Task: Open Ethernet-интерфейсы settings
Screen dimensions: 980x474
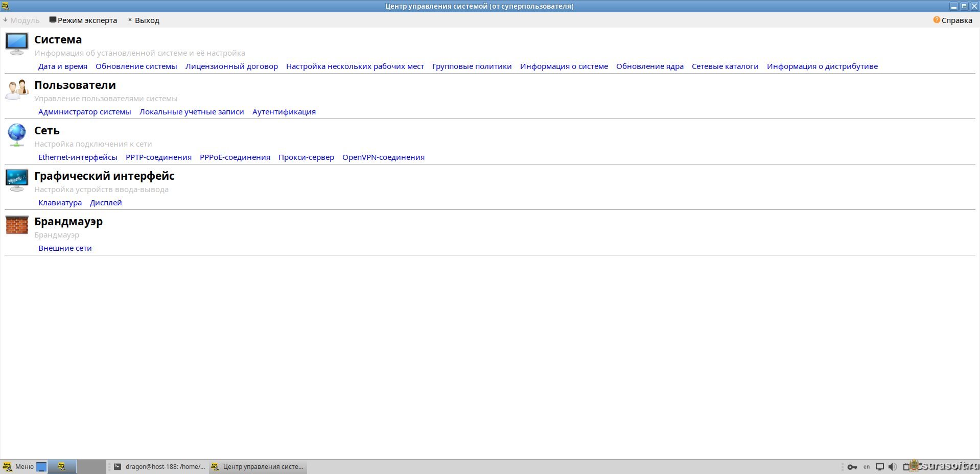Action: click(78, 157)
